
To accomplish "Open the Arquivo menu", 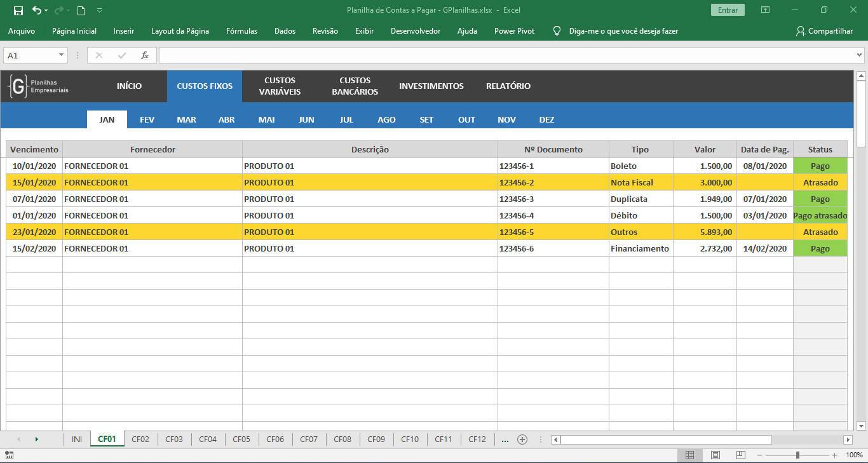I will point(22,30).
